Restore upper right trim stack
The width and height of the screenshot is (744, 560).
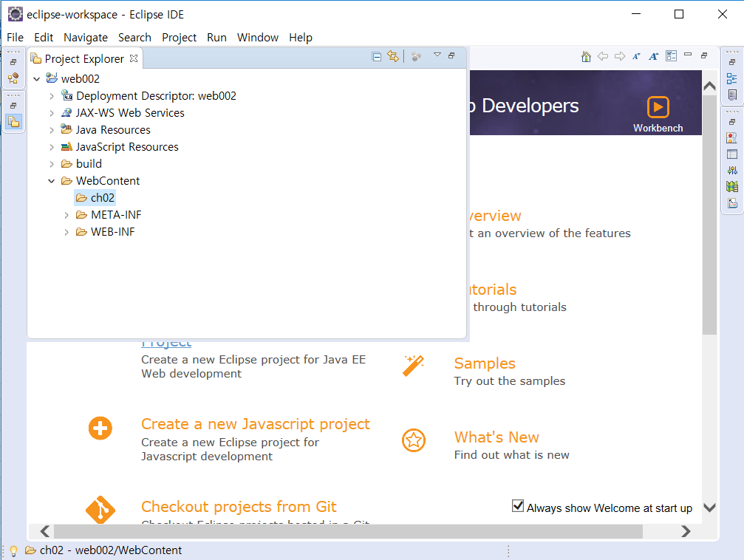(732, 62)
